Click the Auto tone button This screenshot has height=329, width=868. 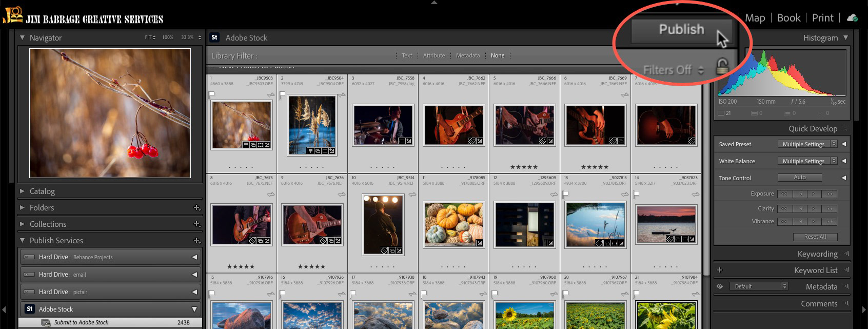click(800, 178)
